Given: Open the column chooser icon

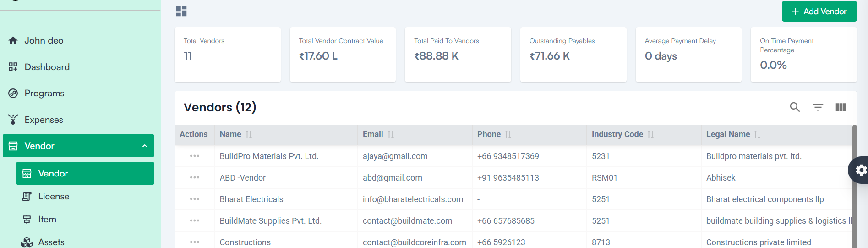Looking at the screenshot, I should [841, 107].
